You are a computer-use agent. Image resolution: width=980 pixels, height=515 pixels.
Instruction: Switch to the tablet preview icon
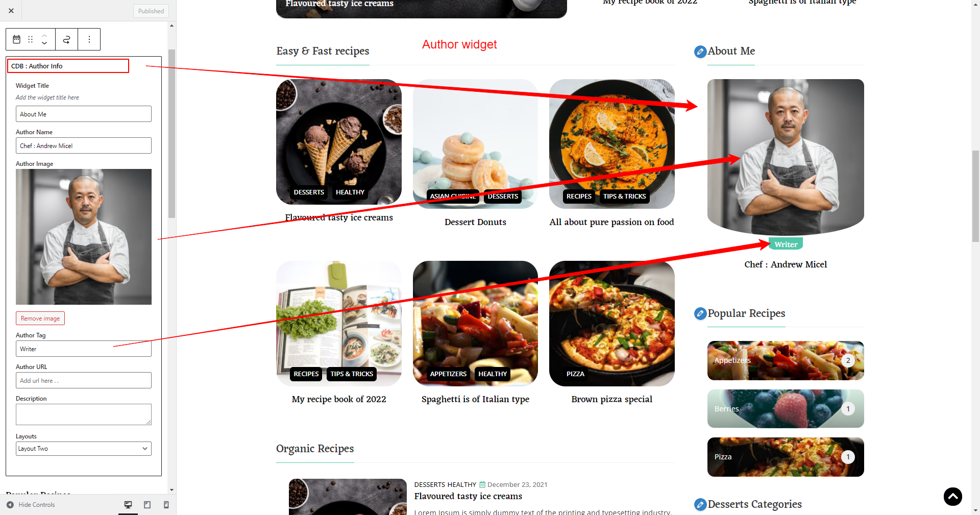(x=147, y=505)
